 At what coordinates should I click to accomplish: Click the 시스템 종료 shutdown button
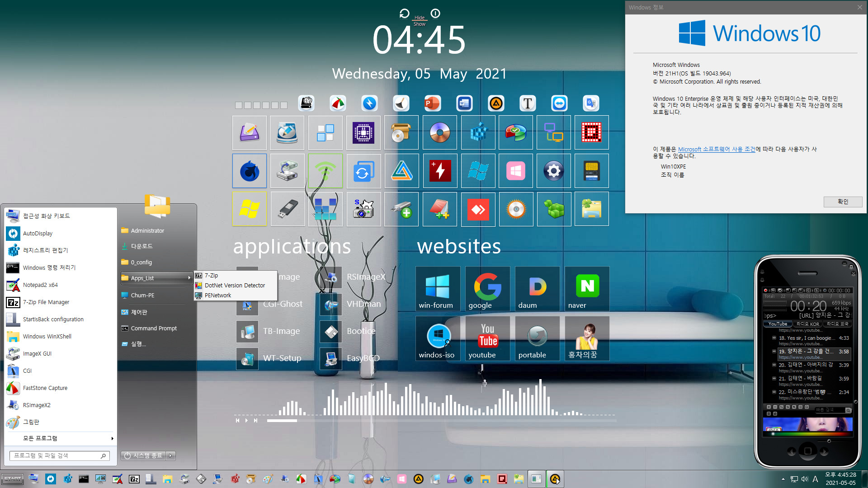pyautogui.click(x=143, y=455)
